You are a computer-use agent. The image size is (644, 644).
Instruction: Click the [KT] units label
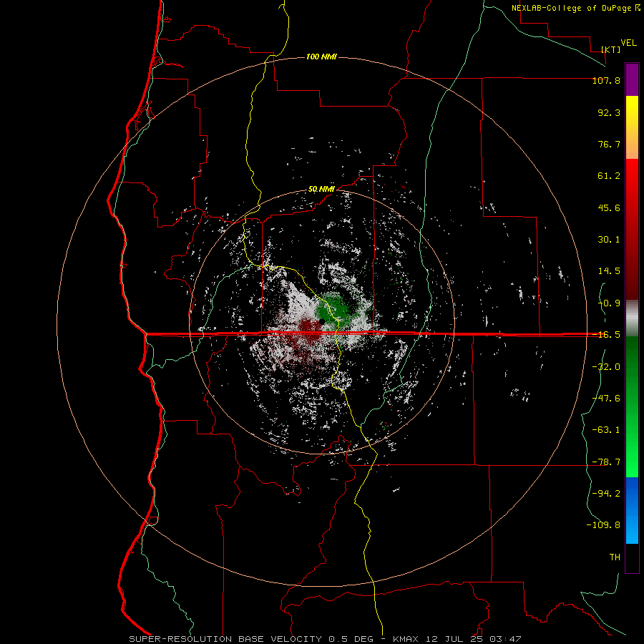click(x=611, y=49)
